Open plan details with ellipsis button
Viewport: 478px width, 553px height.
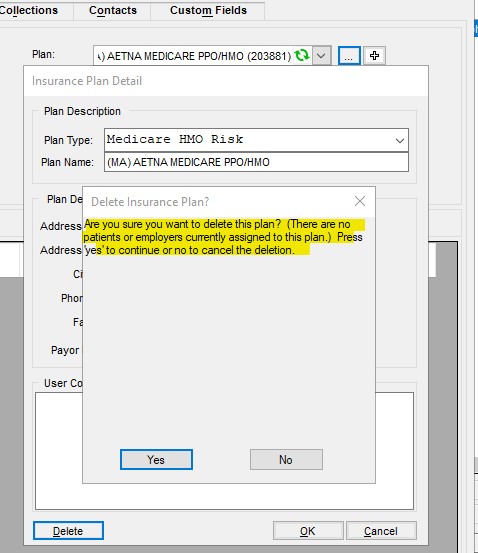click(x=349, y=55)
